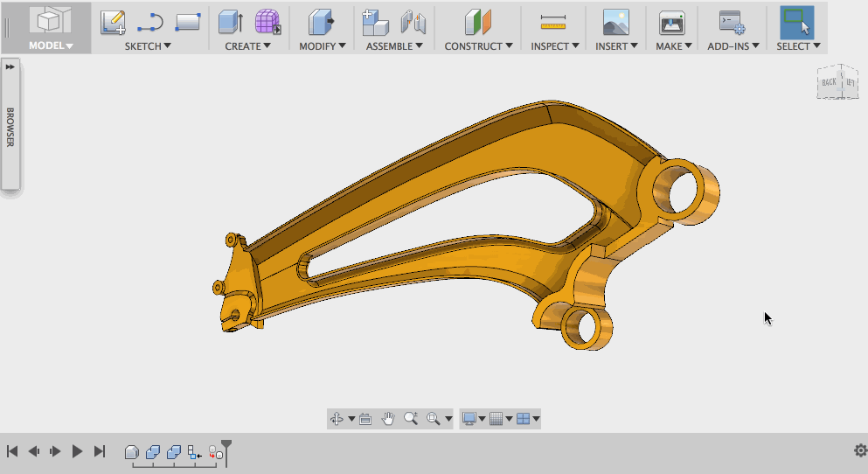
Task: Click the Measure ruler icon
Action: 552,23
